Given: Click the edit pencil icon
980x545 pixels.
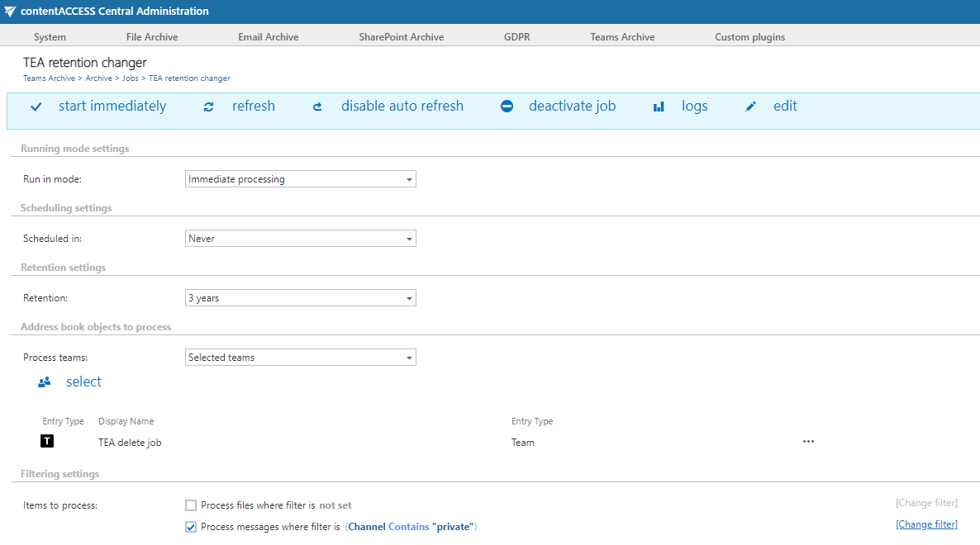Looking at the screenshot, I should pyautogui.click(x=750, y=107).
